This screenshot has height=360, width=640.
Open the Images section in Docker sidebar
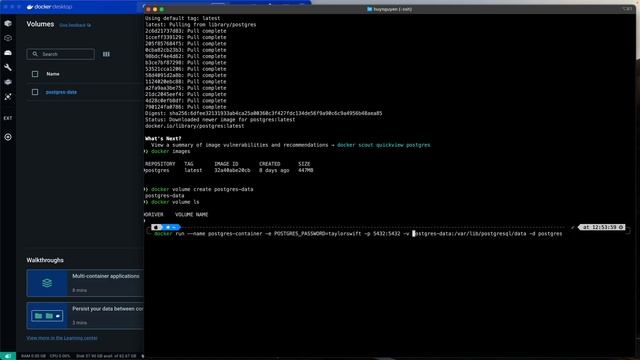coord(8,38)
